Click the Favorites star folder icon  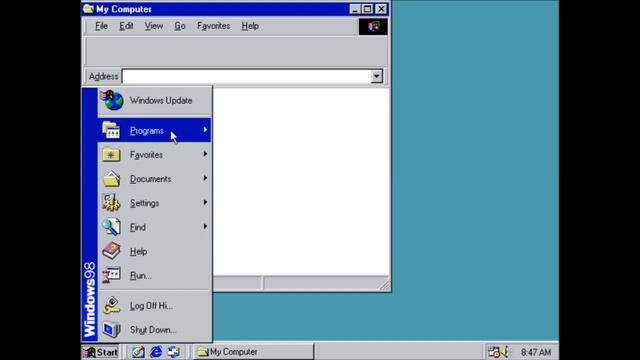(111, 155)
